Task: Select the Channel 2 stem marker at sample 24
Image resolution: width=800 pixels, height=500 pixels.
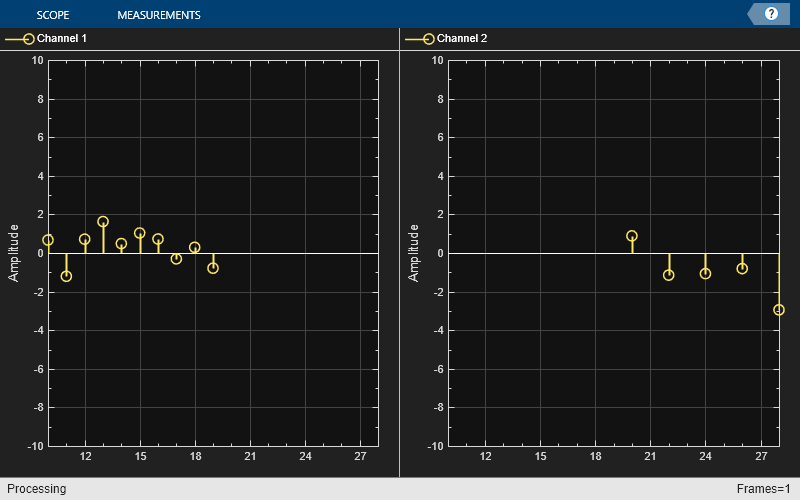Action: (705, 273)
